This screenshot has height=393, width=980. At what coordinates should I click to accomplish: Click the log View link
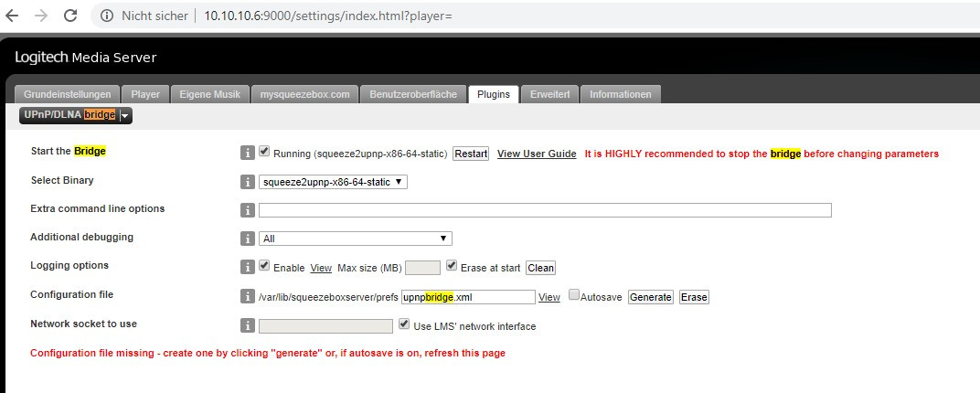pyautogui.click(x=321, y=268)
